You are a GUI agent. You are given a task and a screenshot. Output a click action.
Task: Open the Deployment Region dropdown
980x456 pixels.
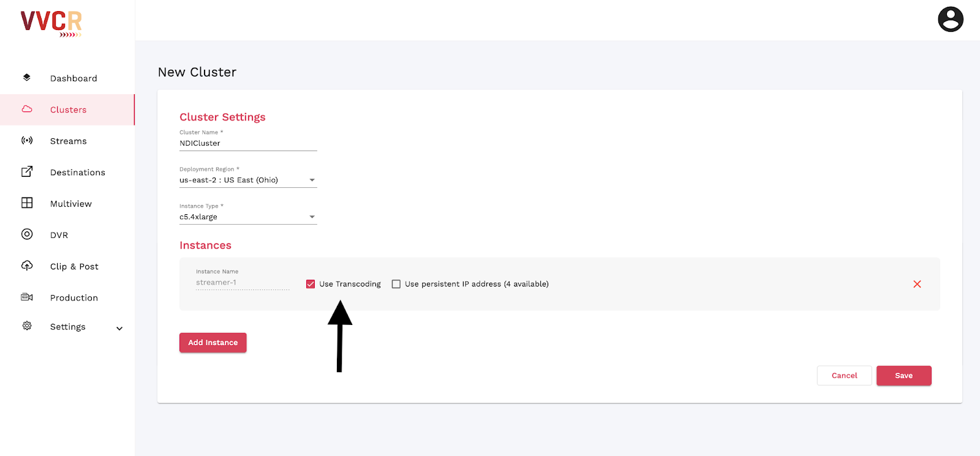click(248, 180)
